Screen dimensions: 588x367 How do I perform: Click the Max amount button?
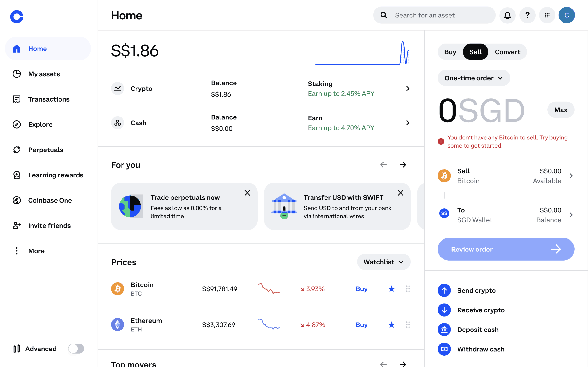coord(561,110)
